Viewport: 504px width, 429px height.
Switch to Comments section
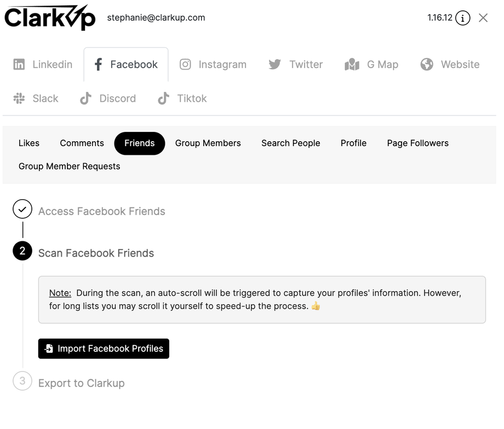point(82,143)
